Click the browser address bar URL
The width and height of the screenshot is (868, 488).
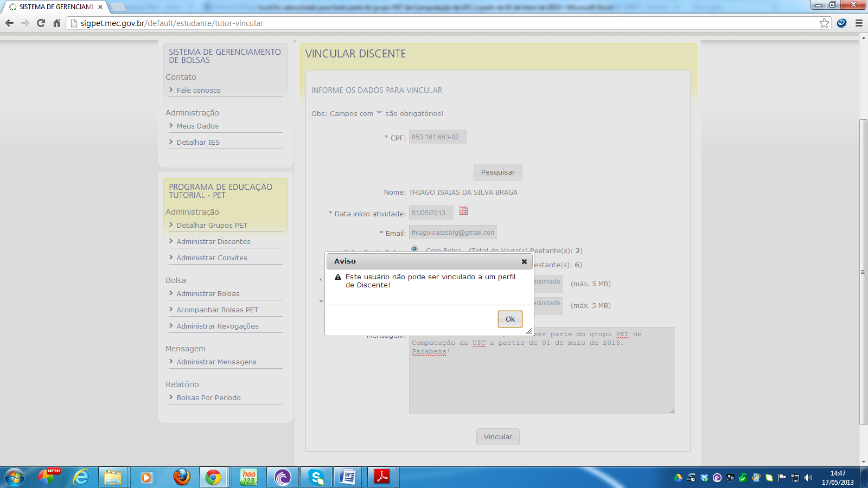[172, 23]
